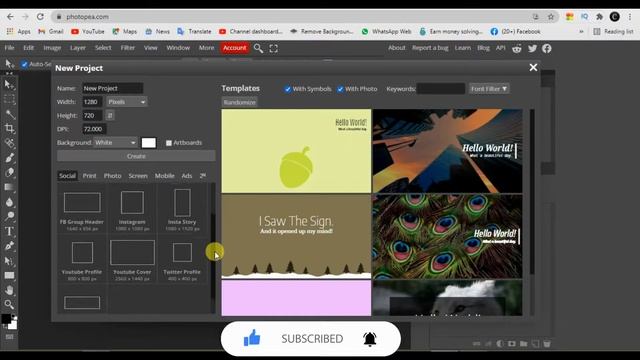The image size is (640, 360).
Task: Toggle the Auto-Select checkbox
Action: tap(24, 64)
